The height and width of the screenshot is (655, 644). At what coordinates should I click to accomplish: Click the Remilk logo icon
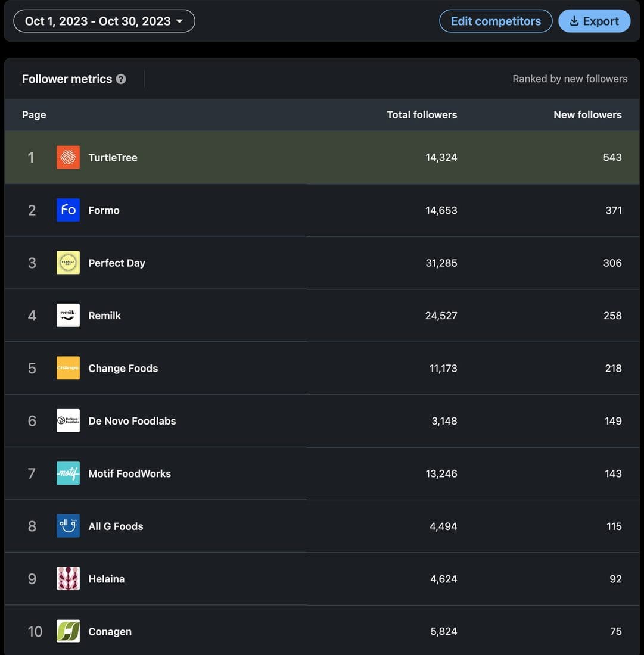coord(68,316)
